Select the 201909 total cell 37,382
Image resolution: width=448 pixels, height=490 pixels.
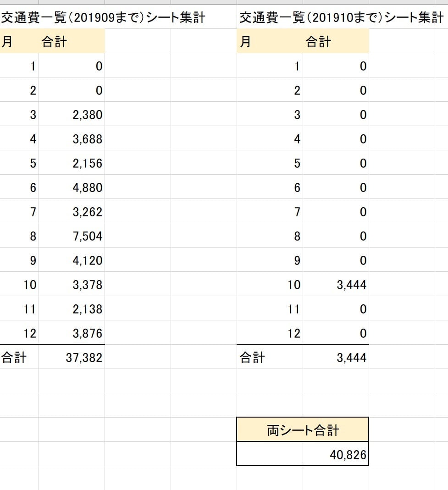point(72,357)
